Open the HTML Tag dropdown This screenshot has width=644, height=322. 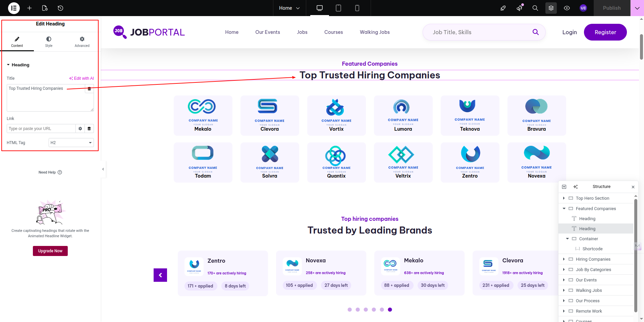click(71, 143)
